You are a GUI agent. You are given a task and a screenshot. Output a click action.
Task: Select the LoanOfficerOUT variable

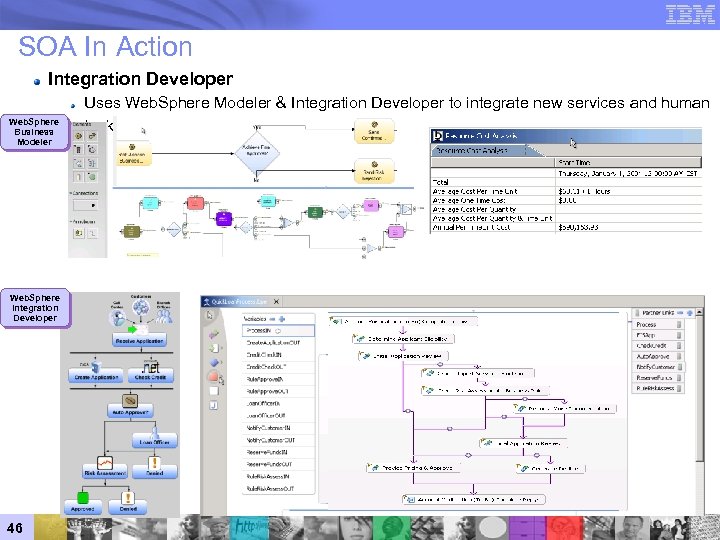pos(278,416)
